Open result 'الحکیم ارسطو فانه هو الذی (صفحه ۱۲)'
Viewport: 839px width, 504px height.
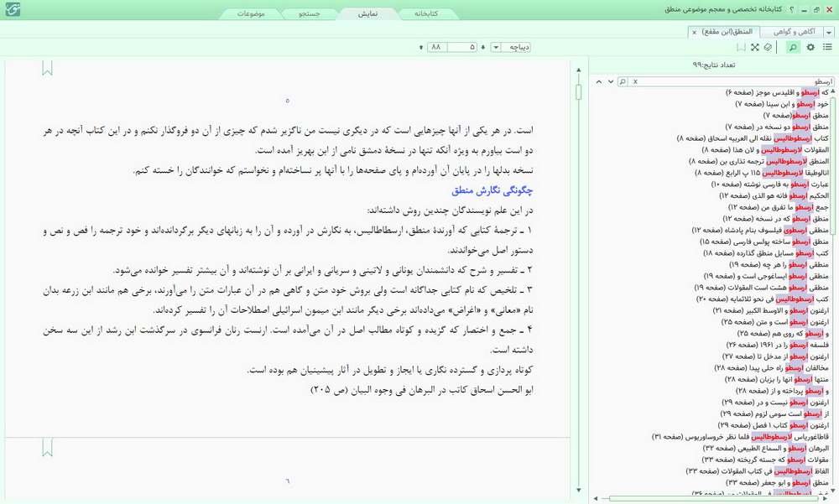pos(774,196)
